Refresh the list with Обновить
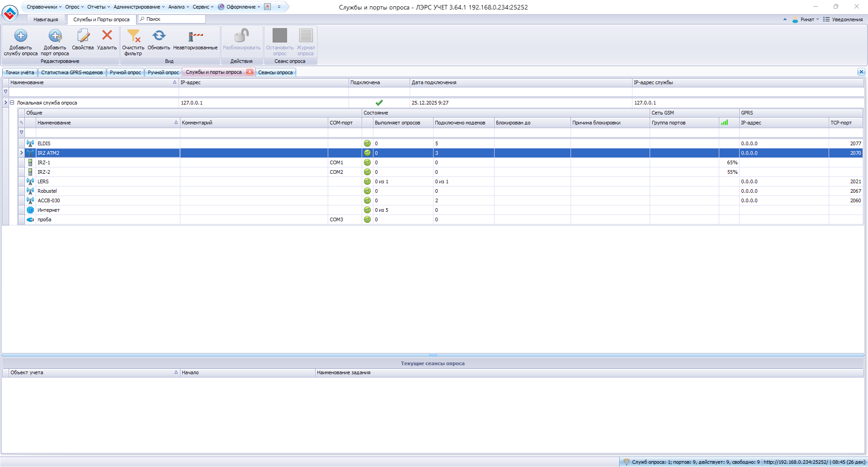 point(159,36)
